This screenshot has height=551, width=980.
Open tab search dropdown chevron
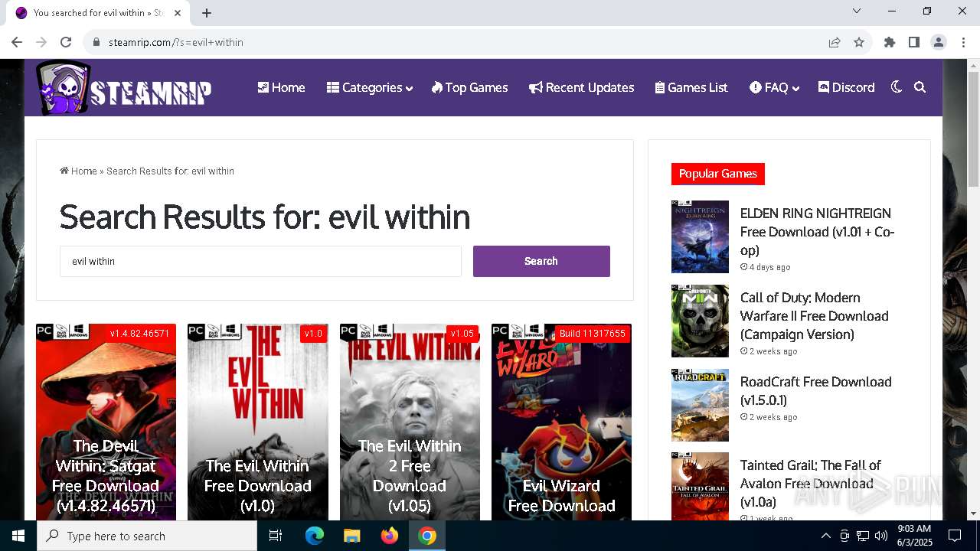pos(857,11)
